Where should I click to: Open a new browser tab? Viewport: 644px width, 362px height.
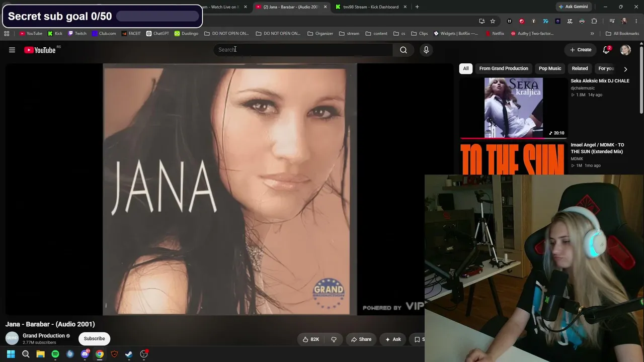[417, 7]
